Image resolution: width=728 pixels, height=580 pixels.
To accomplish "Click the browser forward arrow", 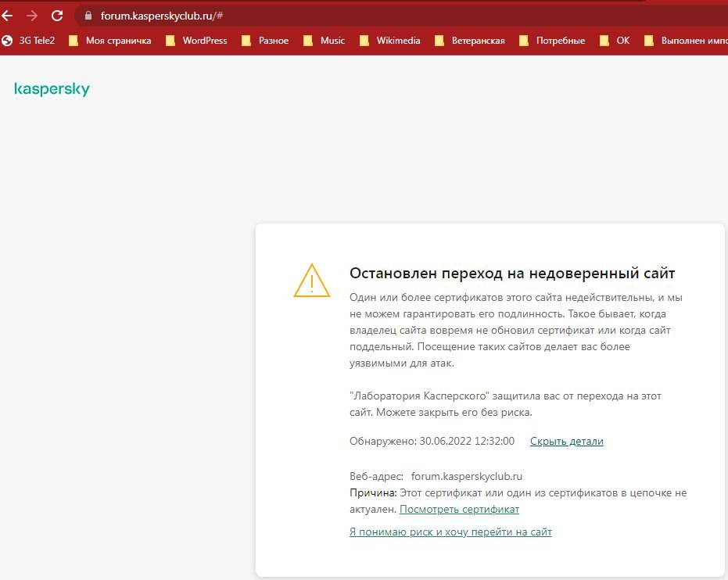I will click(32, 16).
